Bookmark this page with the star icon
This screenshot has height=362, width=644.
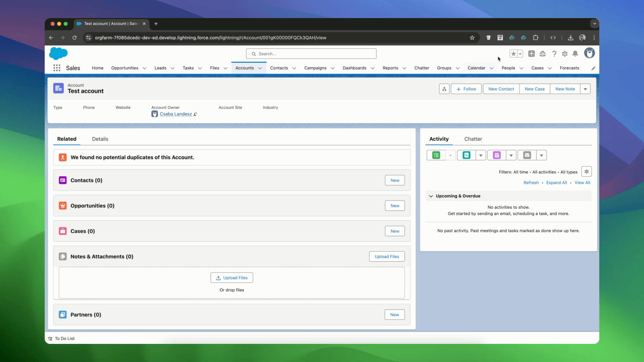click(x=472, y=38)
